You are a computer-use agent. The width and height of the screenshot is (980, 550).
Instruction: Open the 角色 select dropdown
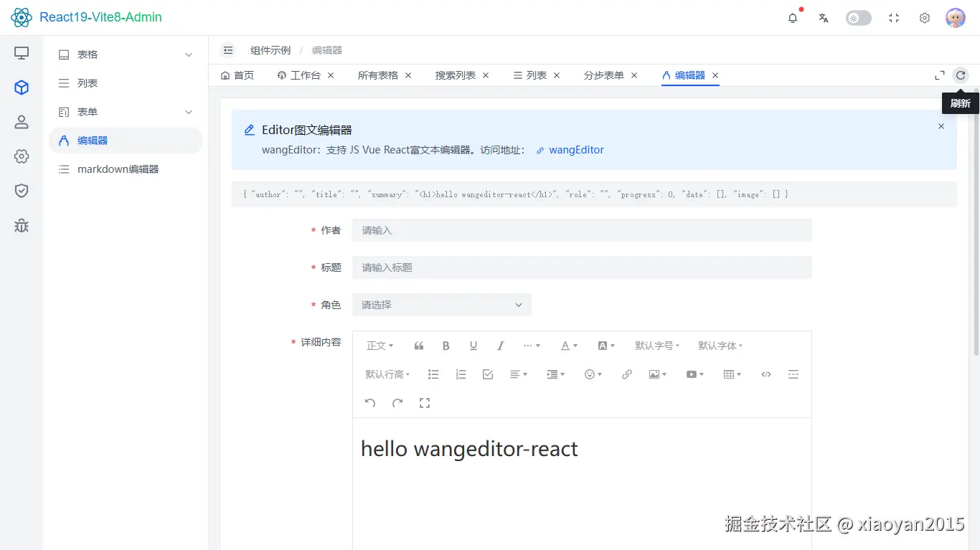(442, 305)
